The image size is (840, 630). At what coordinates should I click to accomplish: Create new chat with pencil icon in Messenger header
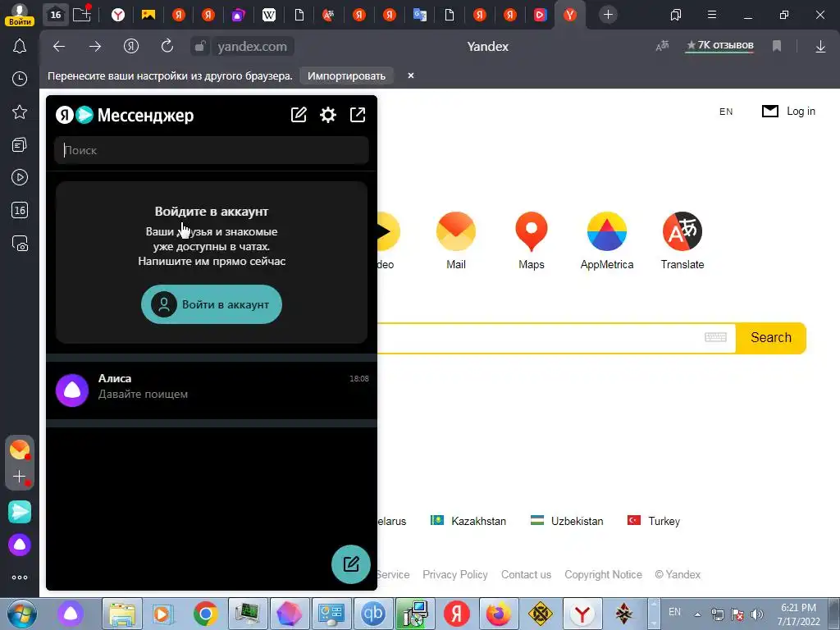[299, 115]
